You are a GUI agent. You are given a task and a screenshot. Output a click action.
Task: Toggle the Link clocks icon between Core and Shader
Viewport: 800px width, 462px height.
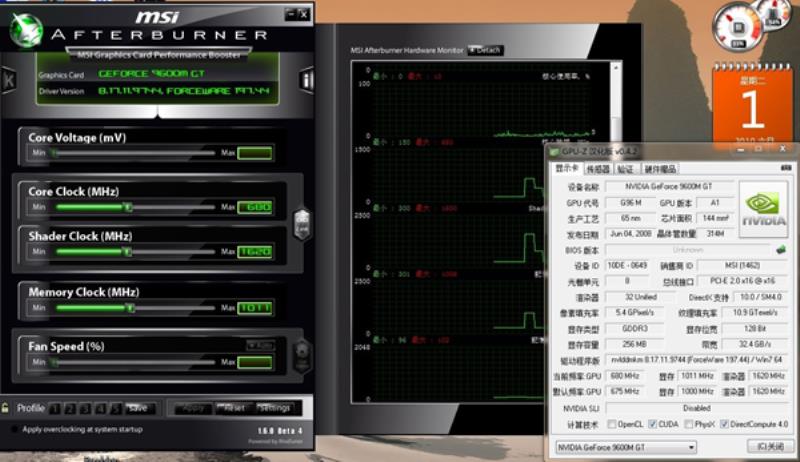tap(302, 224)
